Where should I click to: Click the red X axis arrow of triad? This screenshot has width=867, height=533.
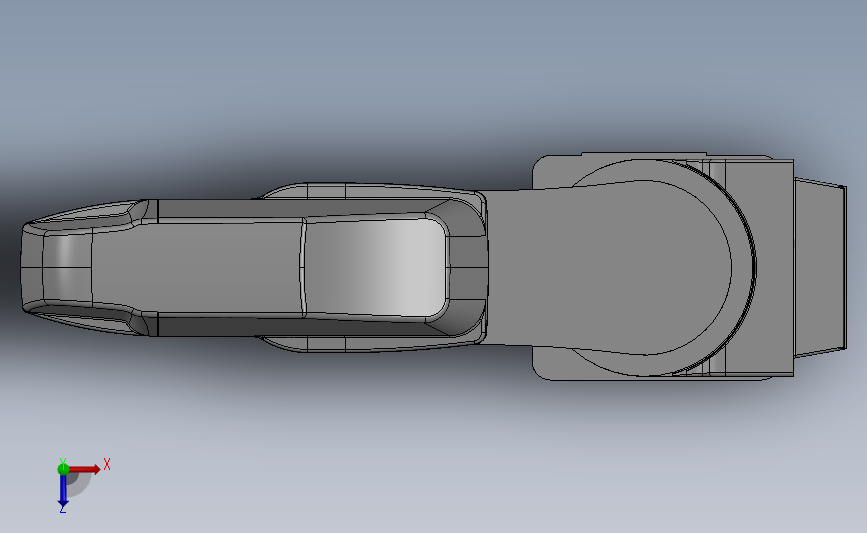click(x=84, y=469)
